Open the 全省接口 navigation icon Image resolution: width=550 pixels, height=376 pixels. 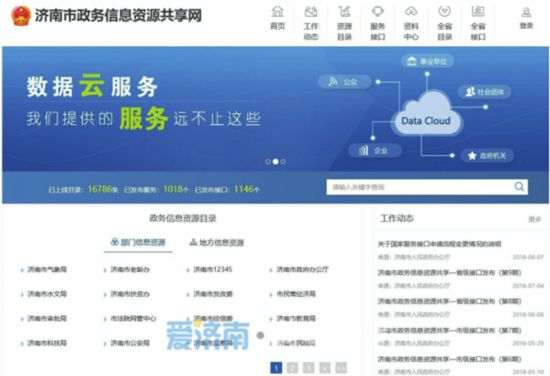478,12
